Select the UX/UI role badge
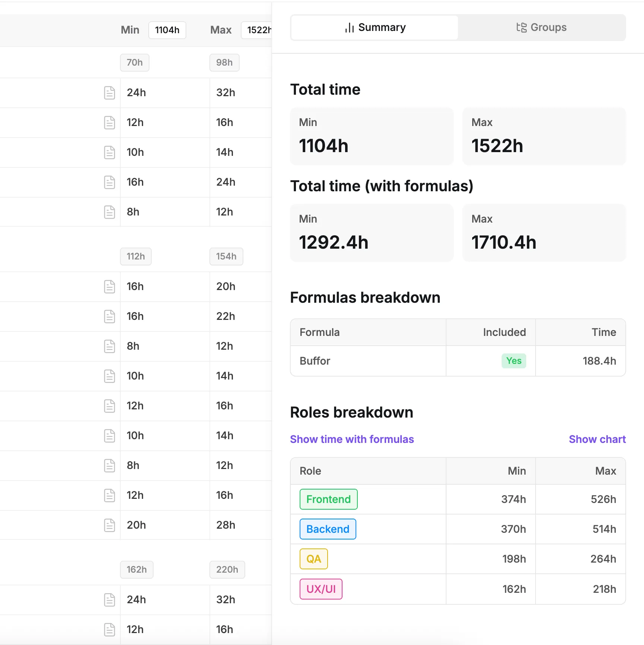This screenshot has height=645, width=644. (321, 589)
